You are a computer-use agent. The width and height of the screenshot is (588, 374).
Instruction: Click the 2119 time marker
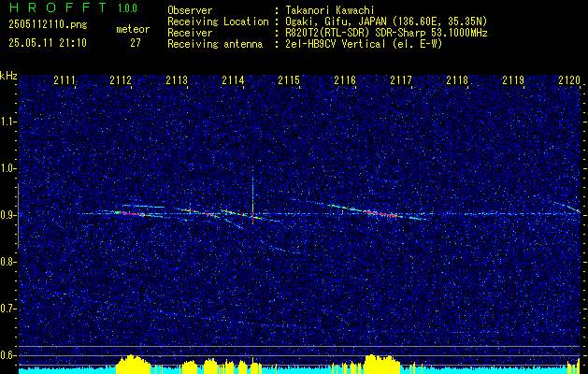click(513, 80)
